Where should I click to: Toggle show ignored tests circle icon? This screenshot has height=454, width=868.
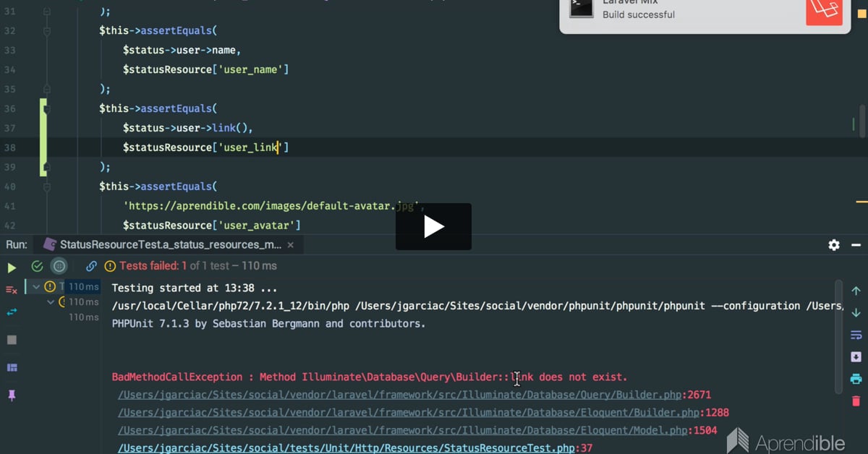tap(59, 266)
